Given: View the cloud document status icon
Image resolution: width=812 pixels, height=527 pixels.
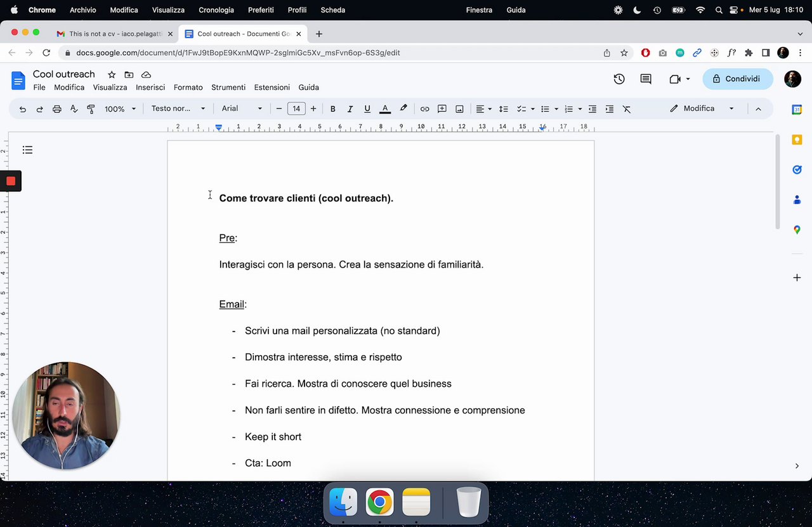Looking at the screenshot, I should 146,75.
